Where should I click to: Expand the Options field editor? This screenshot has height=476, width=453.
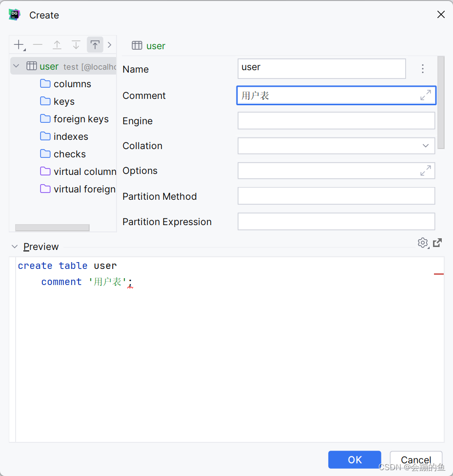click(425, 171)
